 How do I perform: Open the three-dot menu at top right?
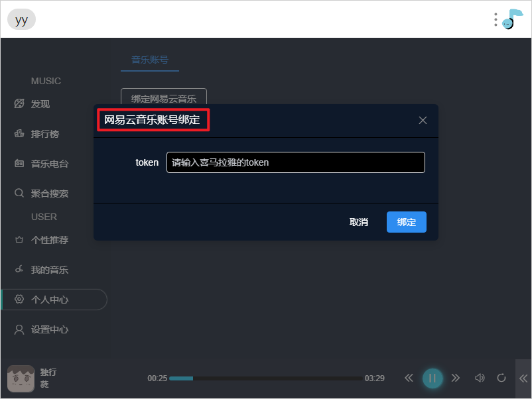496,20
